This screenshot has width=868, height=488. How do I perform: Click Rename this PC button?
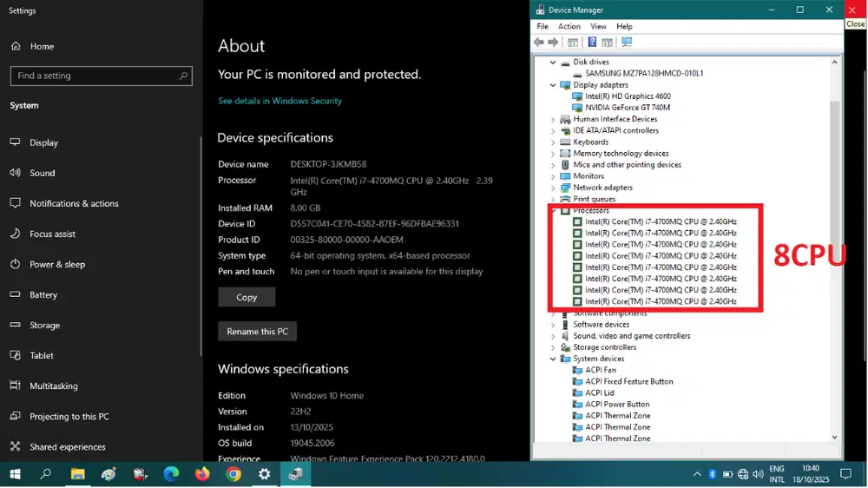[257, 332]
